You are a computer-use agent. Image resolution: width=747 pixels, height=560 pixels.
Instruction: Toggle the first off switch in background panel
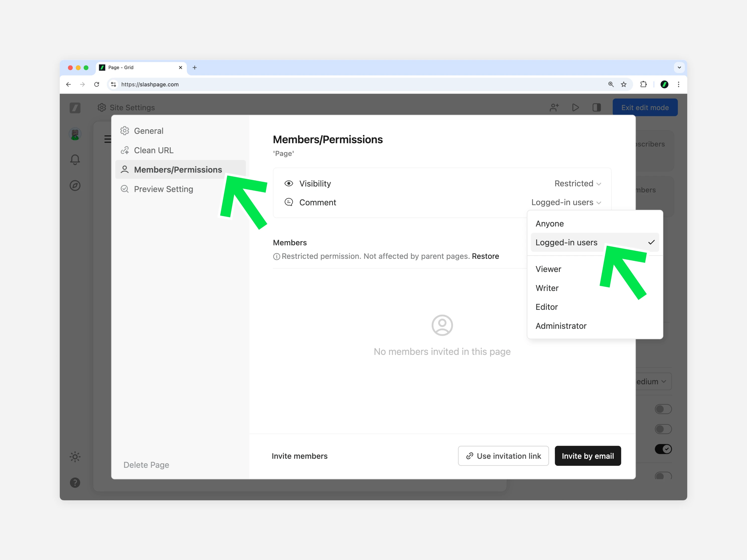(x=663, y=409)
